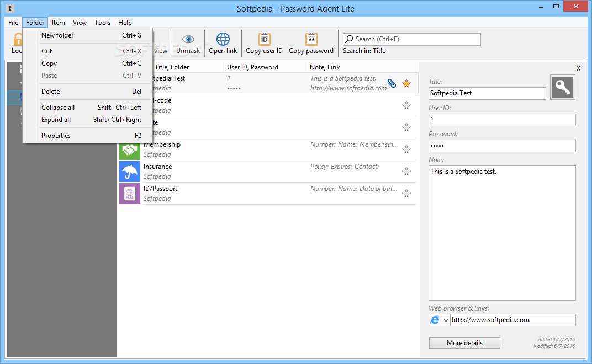
Task: Click the Copy user ID toolbar label
Action: (264, 51)
